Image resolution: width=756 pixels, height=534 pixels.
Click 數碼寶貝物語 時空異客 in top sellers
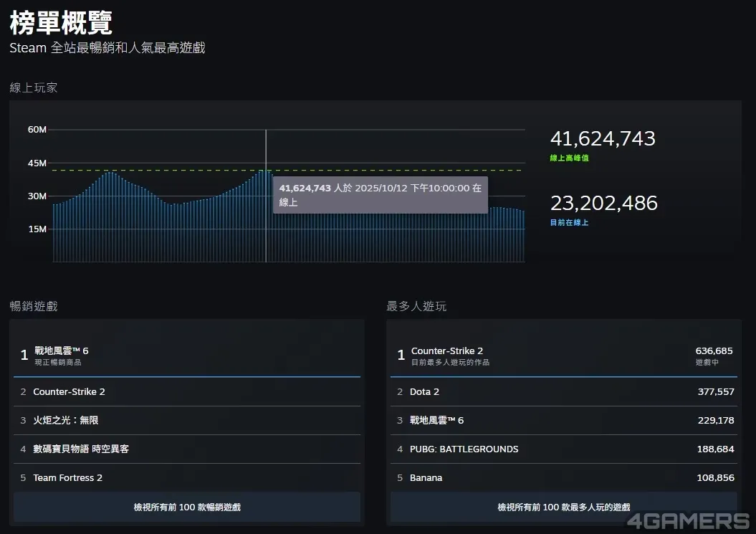[x=80, y=449]
